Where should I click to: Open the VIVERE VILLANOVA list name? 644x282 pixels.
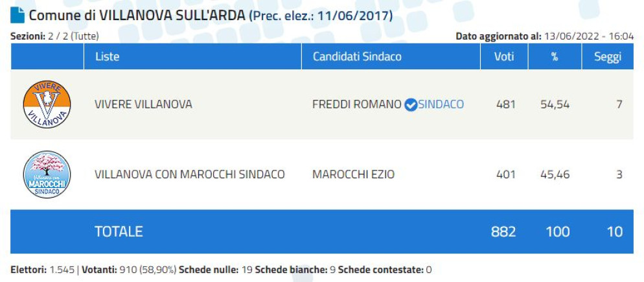(143, 104)
